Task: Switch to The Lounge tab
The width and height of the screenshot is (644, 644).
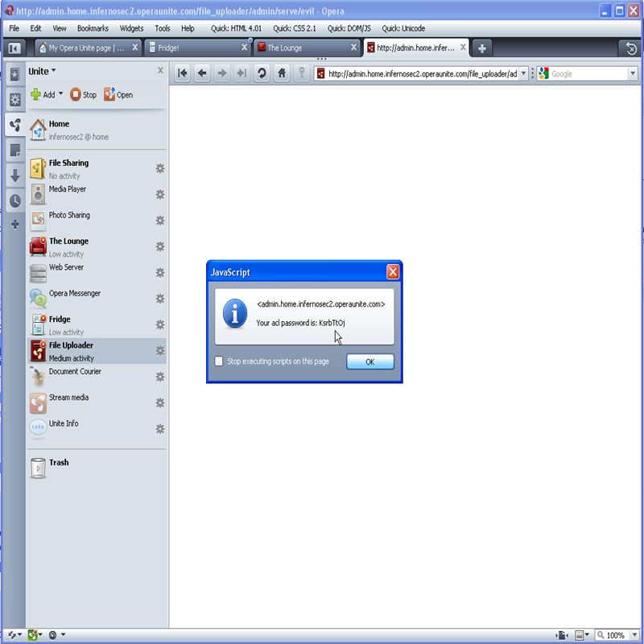Action: (x=308, y=48)
